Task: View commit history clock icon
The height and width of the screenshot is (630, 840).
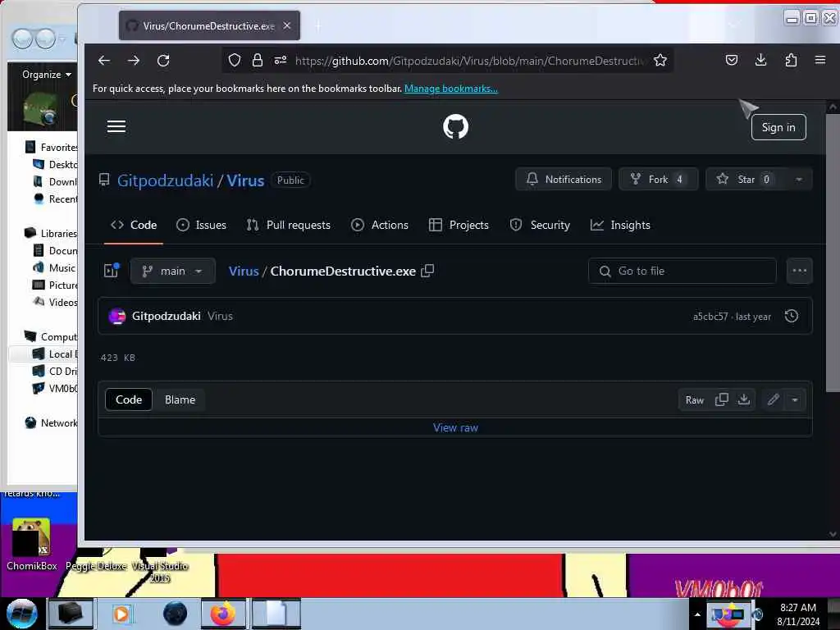Action: pos(792,316)
